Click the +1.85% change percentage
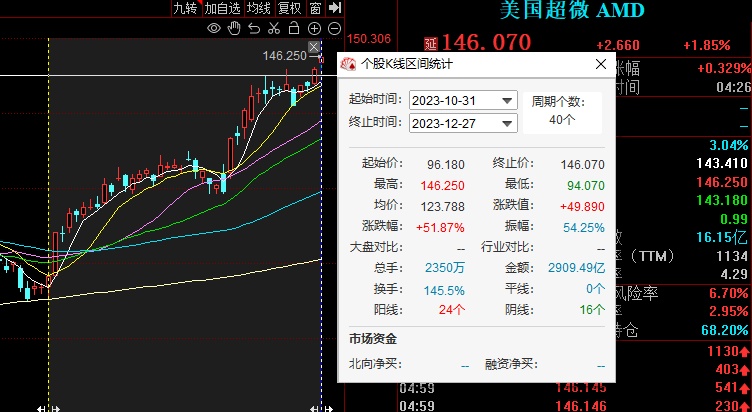752x412 pixels. [x=707, y=46]
